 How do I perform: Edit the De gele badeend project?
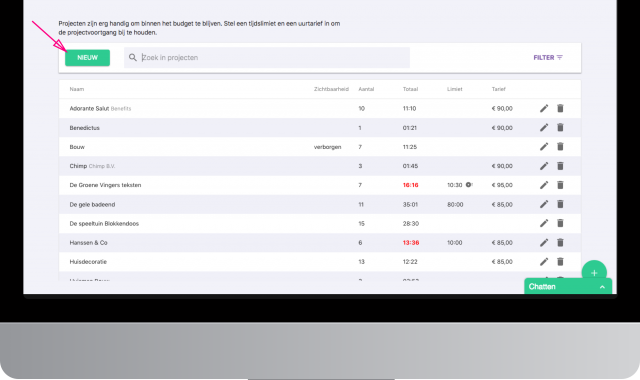pyautogui.click(x=544, y=204)
